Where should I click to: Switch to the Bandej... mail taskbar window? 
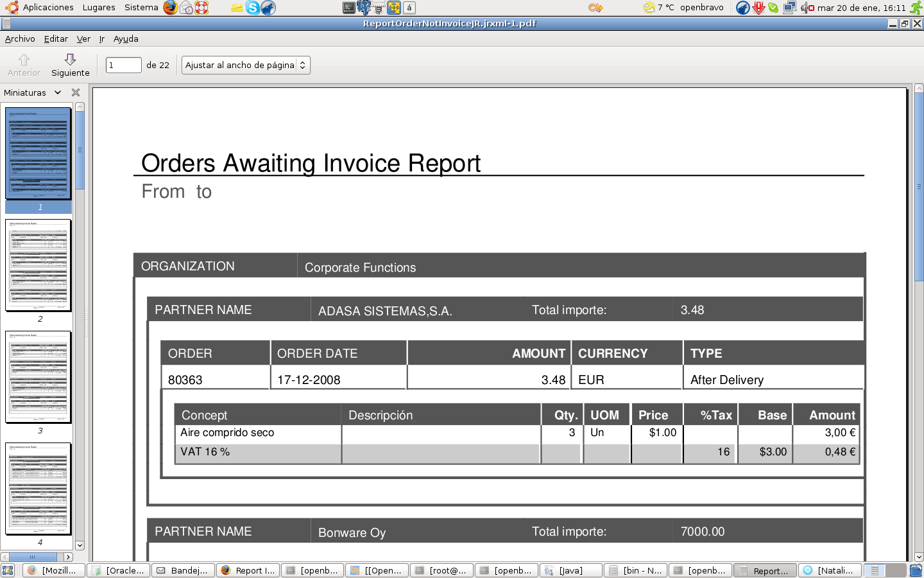(x=184, y=570)
